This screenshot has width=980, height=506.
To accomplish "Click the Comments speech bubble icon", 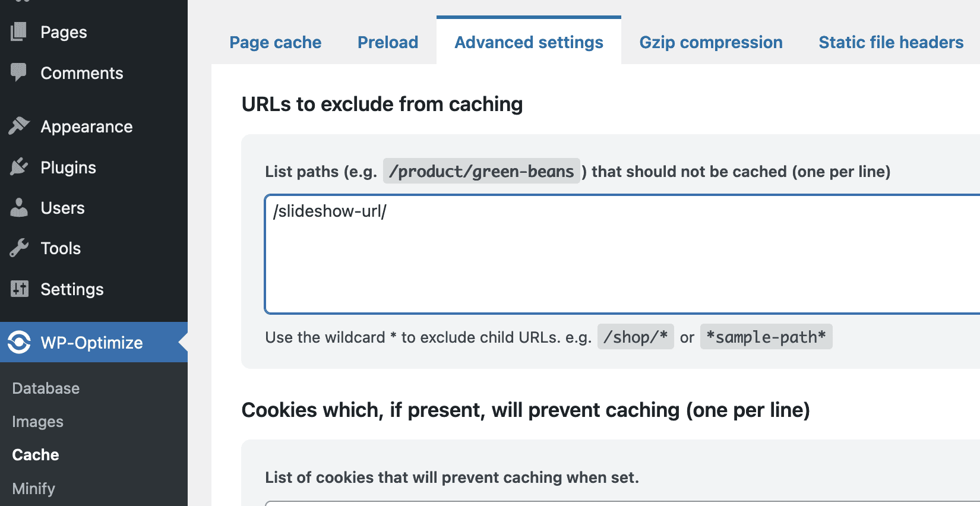I will (x=19, y=72).
